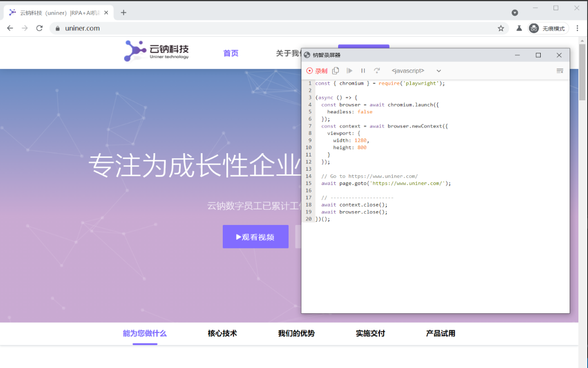
Task: Toggle 录制 to stop recording
Action: pos(317,70)
